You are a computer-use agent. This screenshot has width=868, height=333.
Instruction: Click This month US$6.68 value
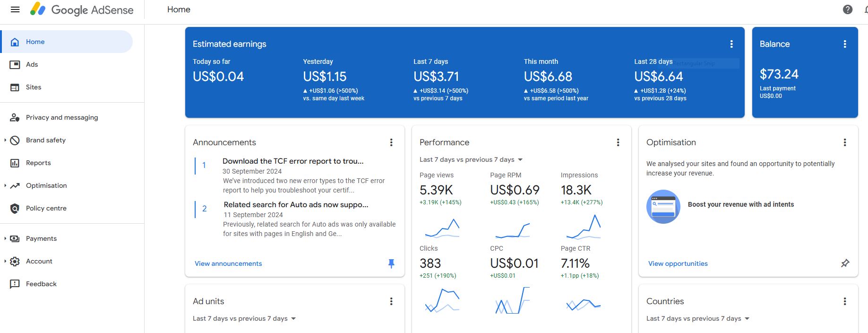(548, 77)
